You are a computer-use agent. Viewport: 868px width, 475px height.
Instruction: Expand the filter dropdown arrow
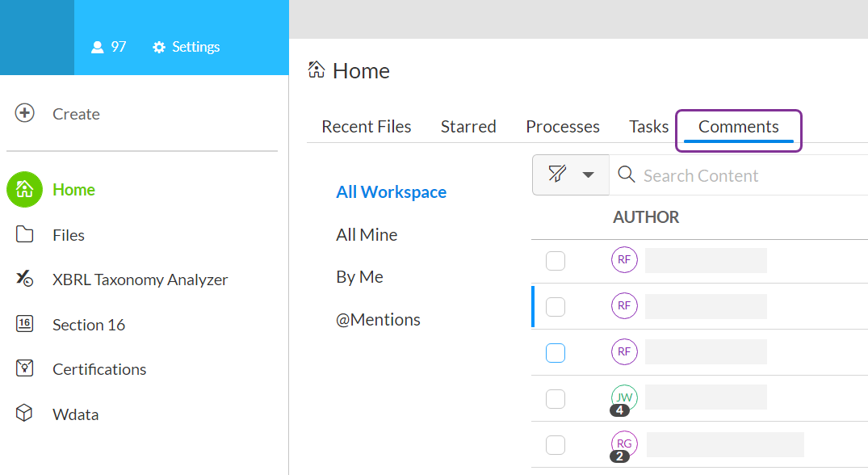(x=589, y=175)
